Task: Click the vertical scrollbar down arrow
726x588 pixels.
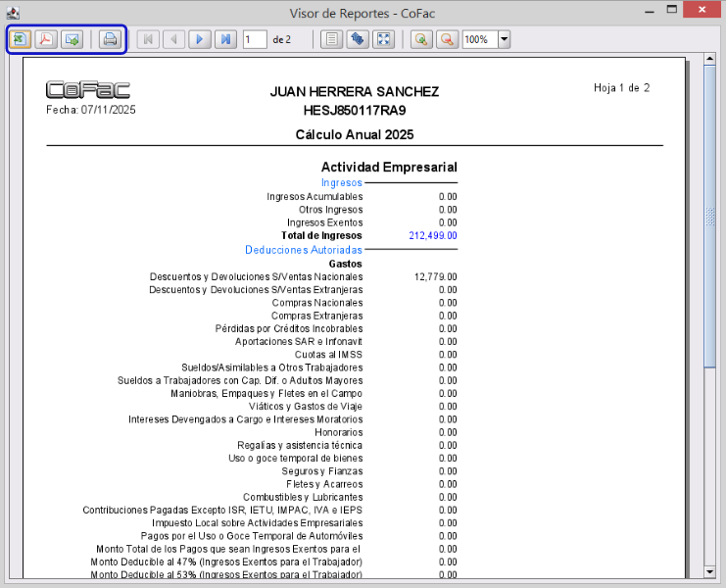Action: pyautogui.click(x=709, y=571)
